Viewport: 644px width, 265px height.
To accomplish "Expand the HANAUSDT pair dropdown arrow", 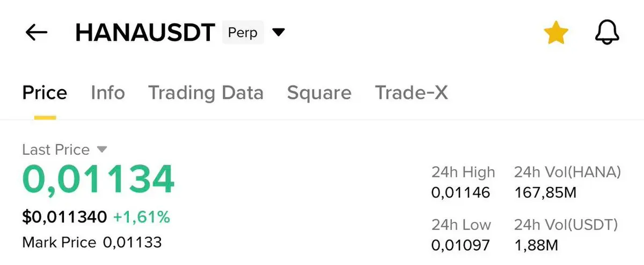I will (x=278, y=33).
